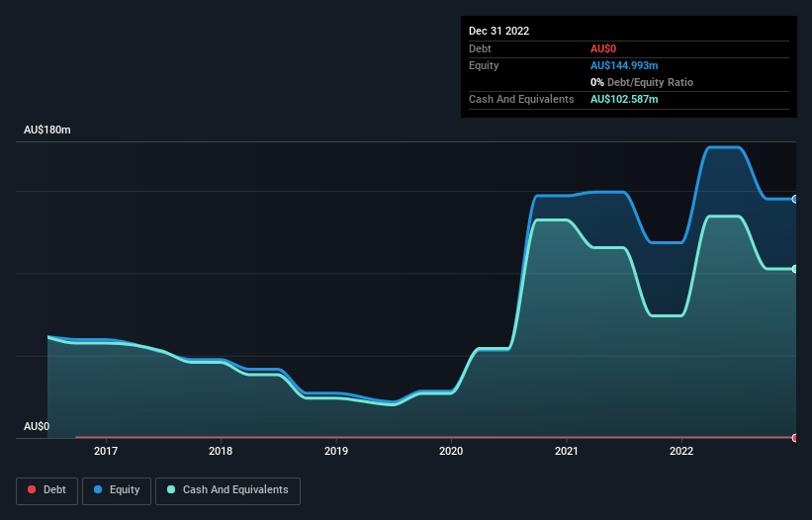The width and height of the screenshot is (812, 520).
Task: Click the 2022 x-axis label
Action: click(681, 451)
